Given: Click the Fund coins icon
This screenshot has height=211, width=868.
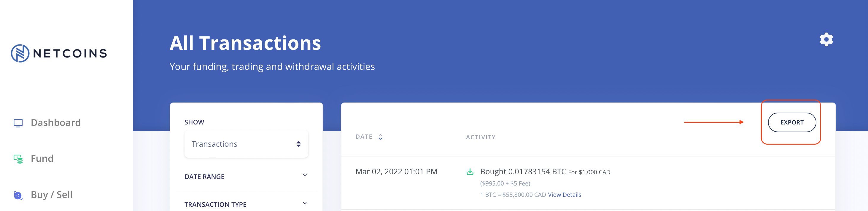Looking at the screenshot, I should [18, 159].
